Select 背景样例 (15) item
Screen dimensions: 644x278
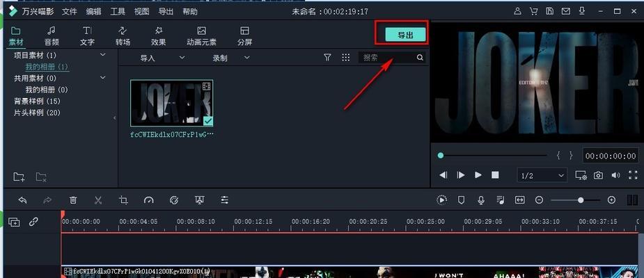[37, 101]
